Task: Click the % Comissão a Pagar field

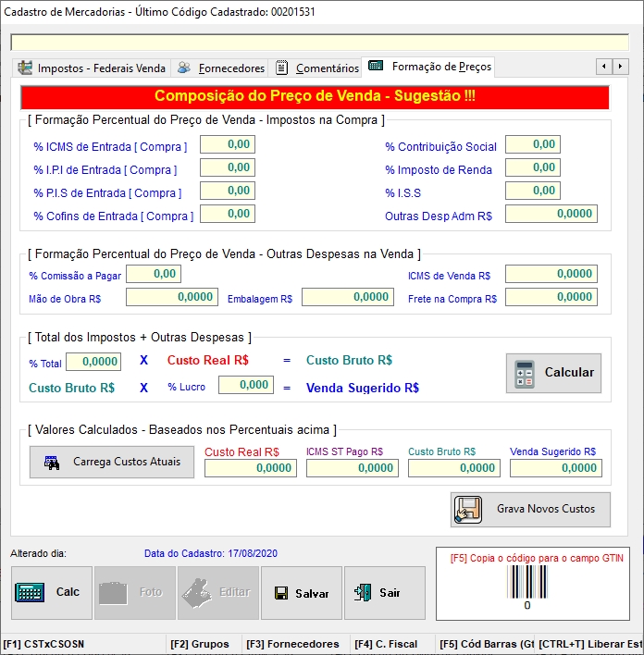Action: pos(154,274)
